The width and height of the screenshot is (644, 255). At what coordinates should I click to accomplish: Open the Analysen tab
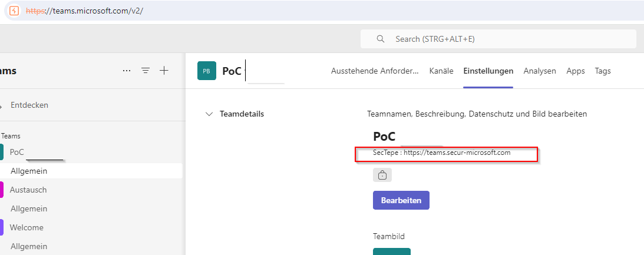click(x=540, y=71)
